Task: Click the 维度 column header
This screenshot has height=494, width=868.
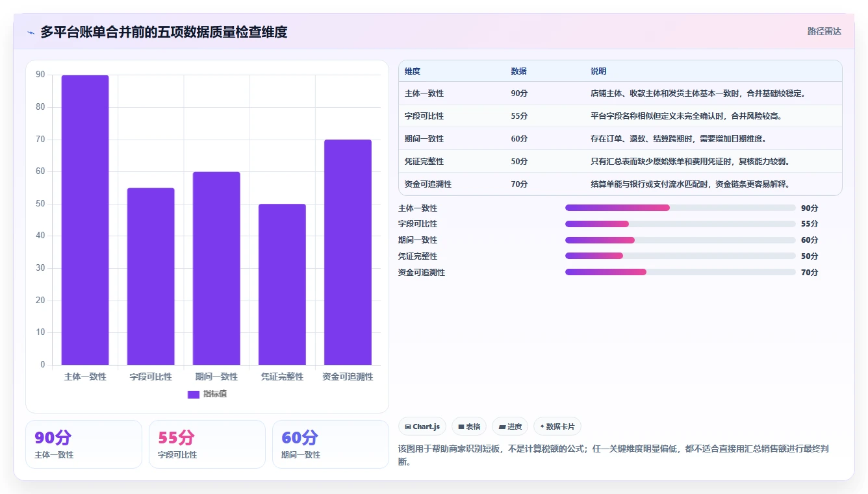Action: point(413,71)
